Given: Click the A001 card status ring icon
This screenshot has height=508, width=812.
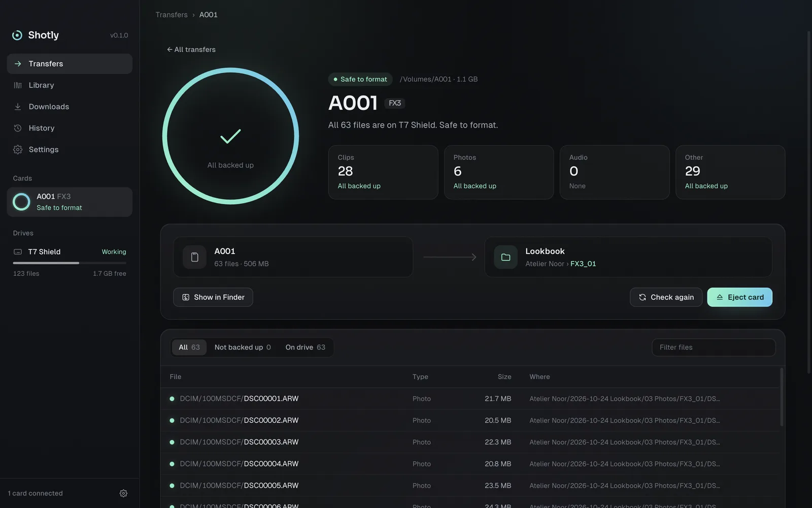Looking at the screenshot, I should (21, 202).
